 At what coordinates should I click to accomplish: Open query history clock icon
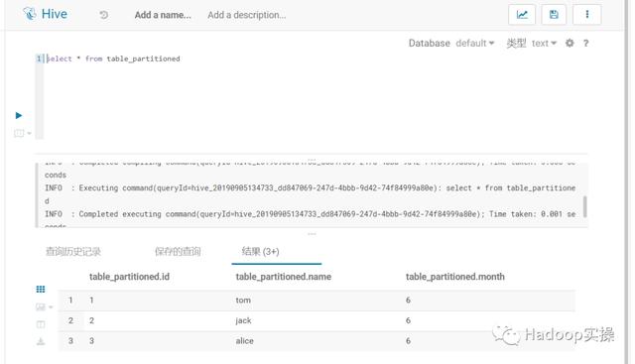(103, 15)
